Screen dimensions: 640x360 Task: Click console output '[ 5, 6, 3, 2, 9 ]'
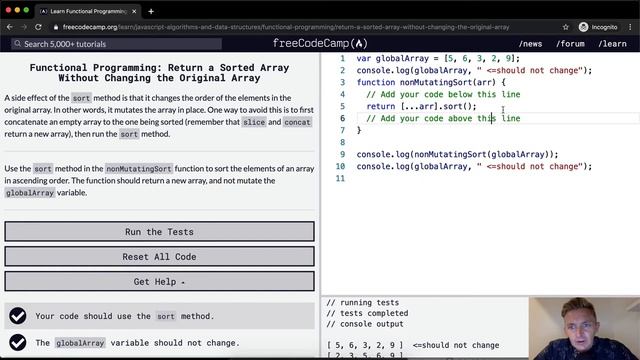tap(365, 345)
